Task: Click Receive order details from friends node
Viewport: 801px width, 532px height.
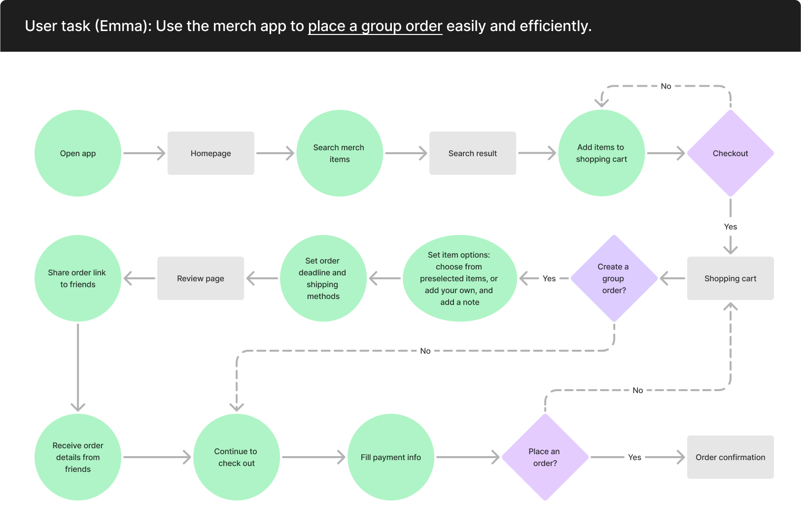Action: (78, 457)
